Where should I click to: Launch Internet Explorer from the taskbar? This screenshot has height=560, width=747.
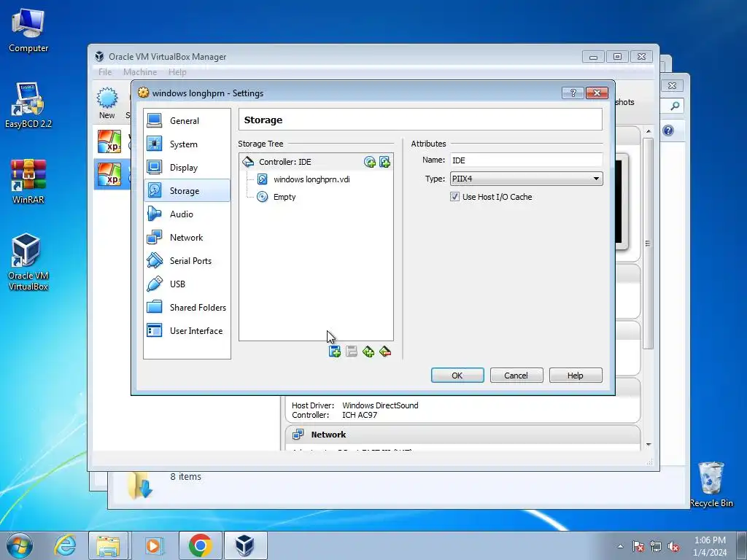click(65, 545)
